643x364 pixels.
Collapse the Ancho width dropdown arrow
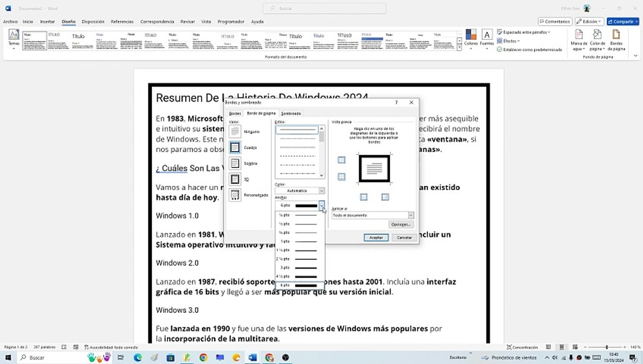coord(321,206)
